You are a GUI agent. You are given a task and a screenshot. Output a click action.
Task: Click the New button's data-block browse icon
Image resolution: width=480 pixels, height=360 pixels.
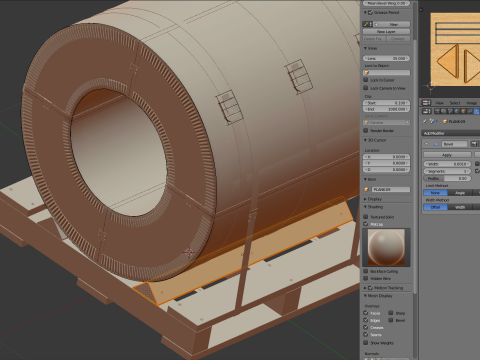click(x=377, y=24)
